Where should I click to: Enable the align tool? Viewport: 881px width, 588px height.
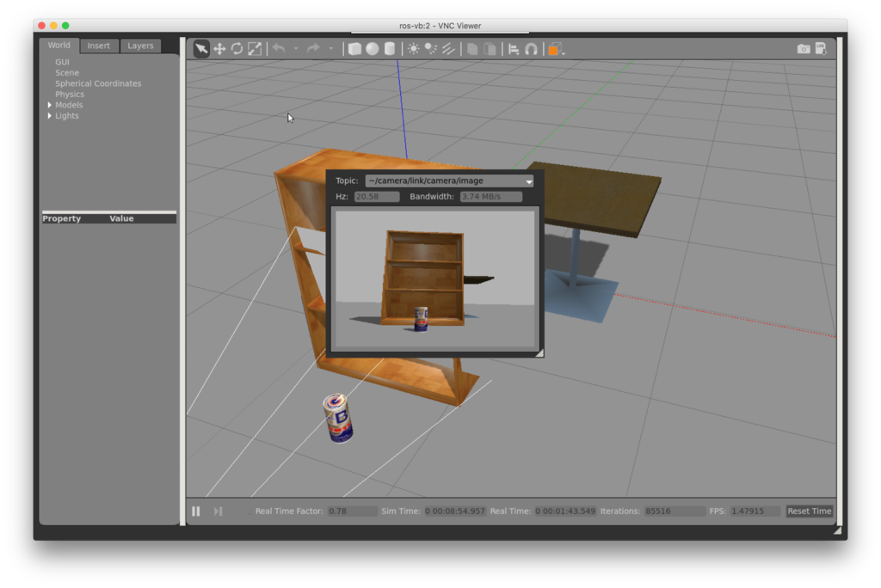[514, 49]
